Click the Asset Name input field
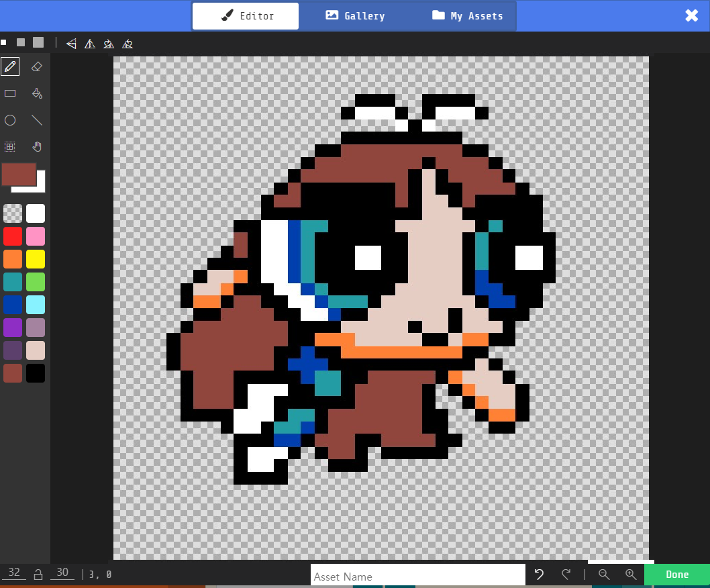 (417, 576)
